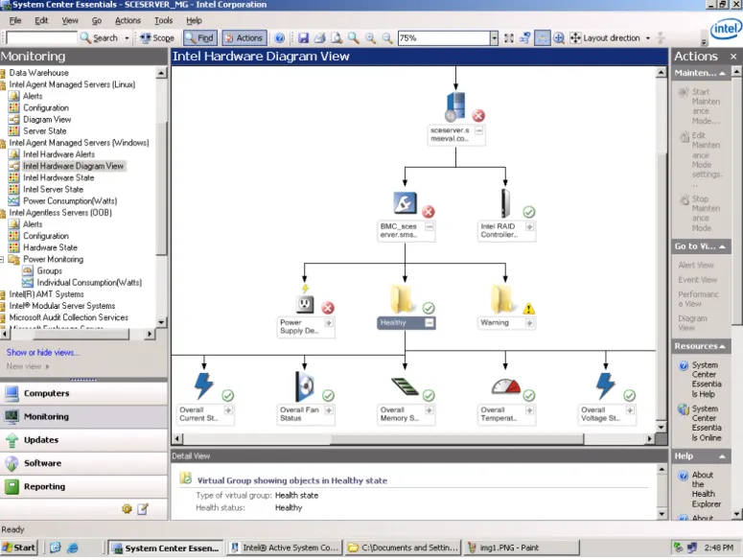Screen dimensions: 743x560
Task: Click the Print Preview toolbar icon
Action: 337,38
